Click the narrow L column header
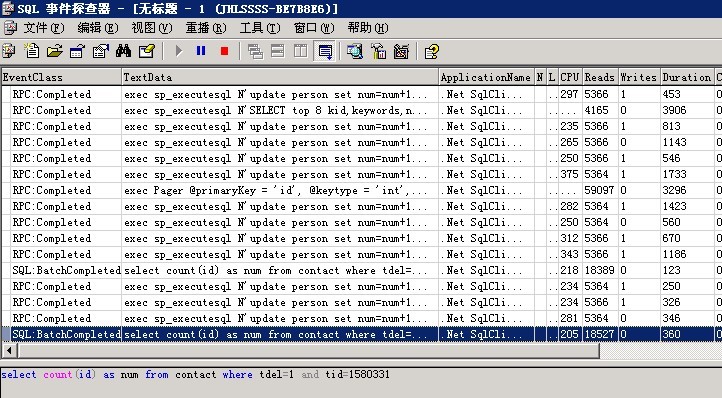The width and height of the screenshot is (722, 398). pyautogui.click(x=552, y=77)
